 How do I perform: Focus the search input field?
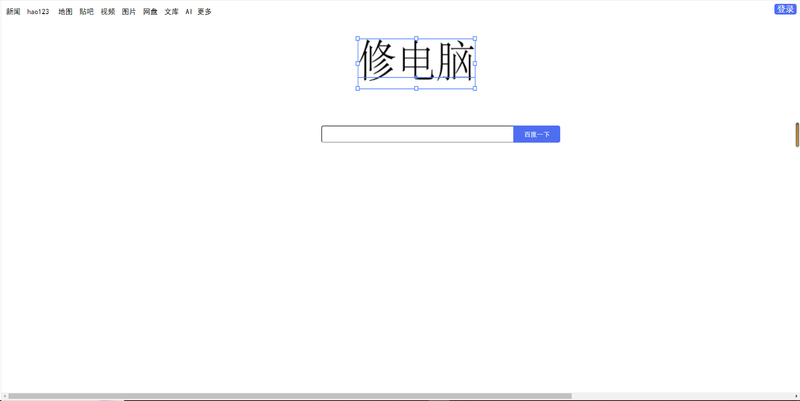point(417,134)
